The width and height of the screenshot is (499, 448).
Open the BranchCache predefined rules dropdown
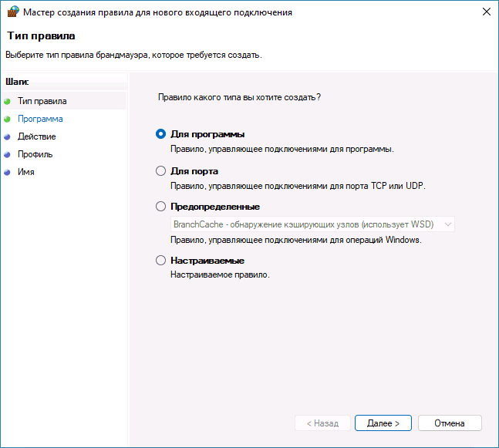pyautogui.click(x=312, y=224)
